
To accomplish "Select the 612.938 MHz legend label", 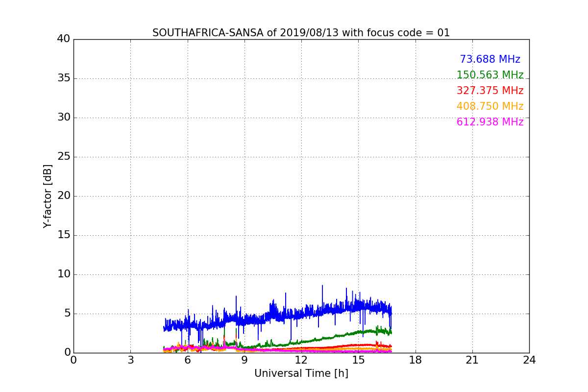I will click(x=490, y=122).
